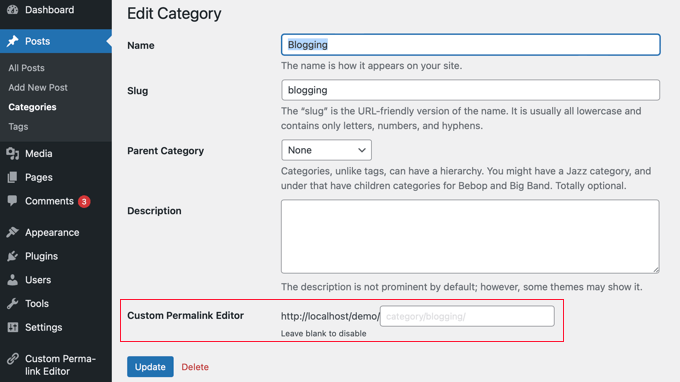The height and width of the screenshot is (382, 680).
Task: Open the Media menu label
Action: tap(39, 153)
